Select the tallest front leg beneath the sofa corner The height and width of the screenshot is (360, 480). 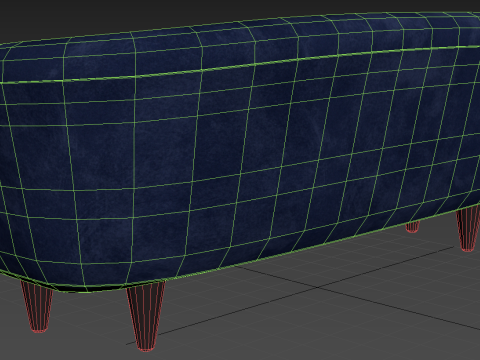[x=146, y=317]
